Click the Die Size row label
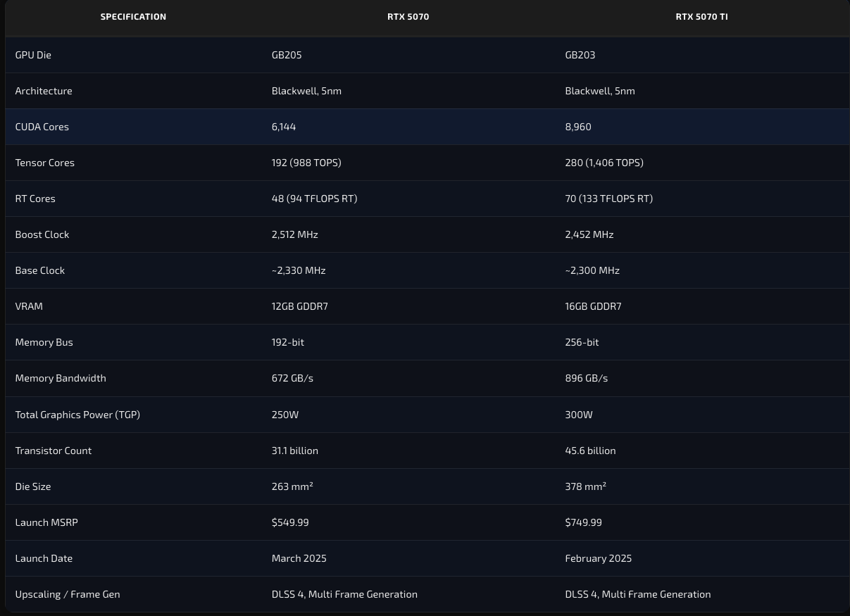The image size is (850, 616). [33, 486]
